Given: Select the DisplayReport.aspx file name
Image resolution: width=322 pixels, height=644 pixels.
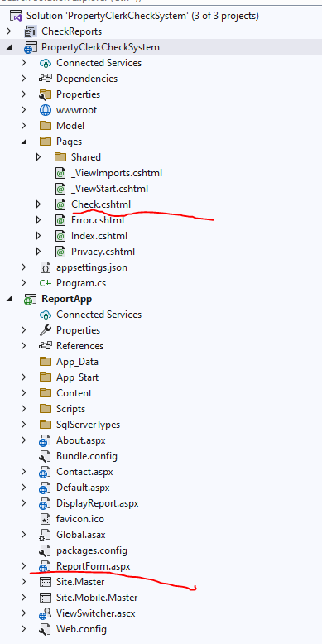Looking at the screenshot, I should [98, 503].
